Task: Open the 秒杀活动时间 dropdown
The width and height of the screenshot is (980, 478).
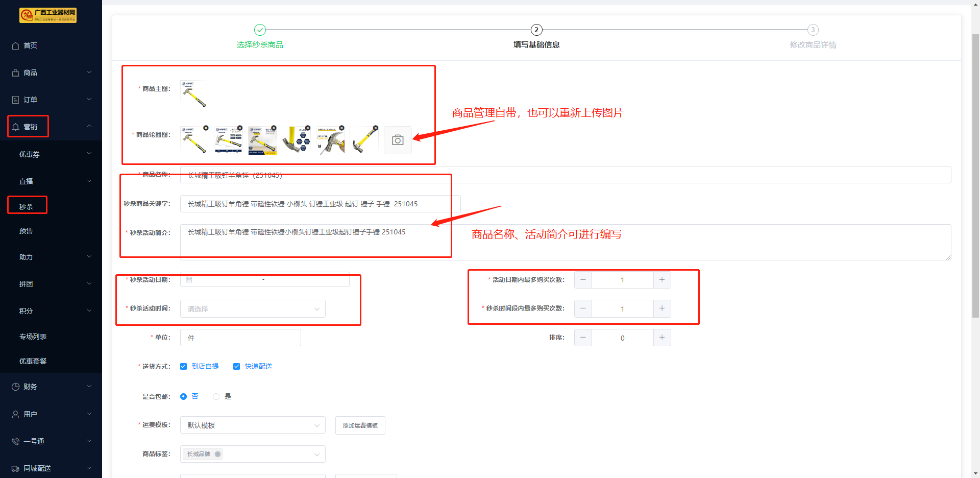Action: click(253, 309)
